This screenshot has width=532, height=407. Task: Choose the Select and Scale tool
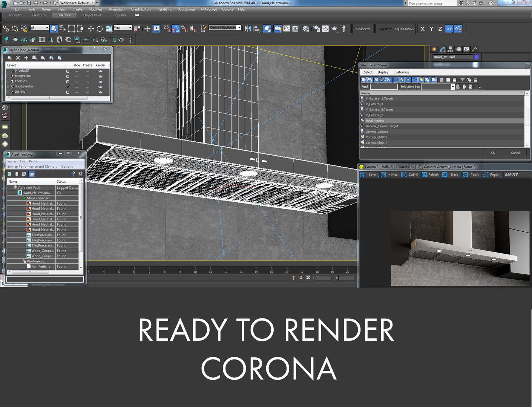point(109,29)
